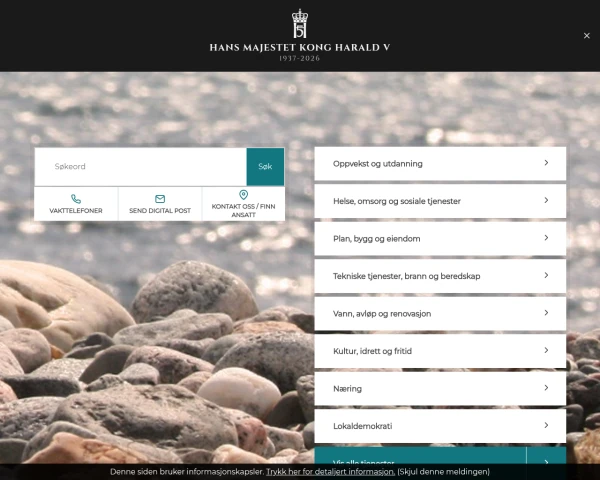Click the royal monogram crest logo
Viewport: 600px width, 480px height.
pyautogui.click(x=300, y=24)
